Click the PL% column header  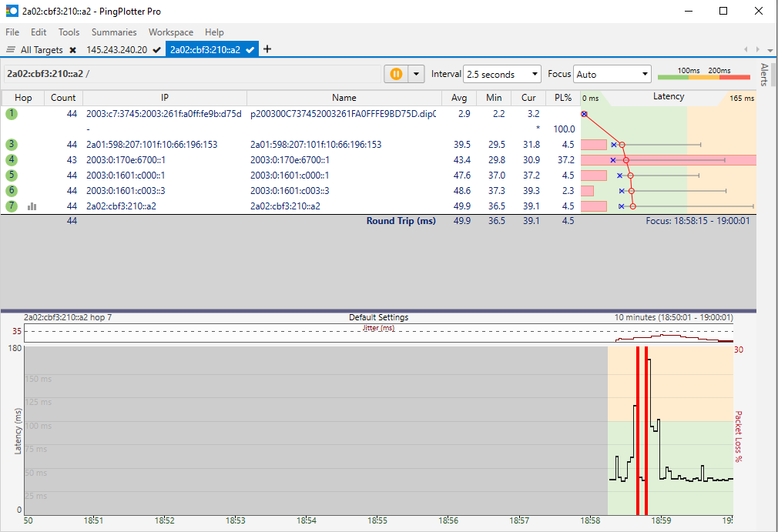563,98
